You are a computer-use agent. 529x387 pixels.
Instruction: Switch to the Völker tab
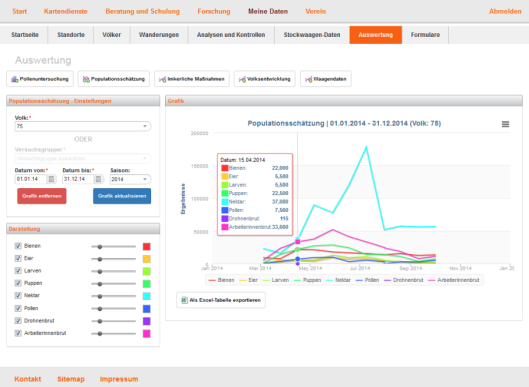point(112,35)
